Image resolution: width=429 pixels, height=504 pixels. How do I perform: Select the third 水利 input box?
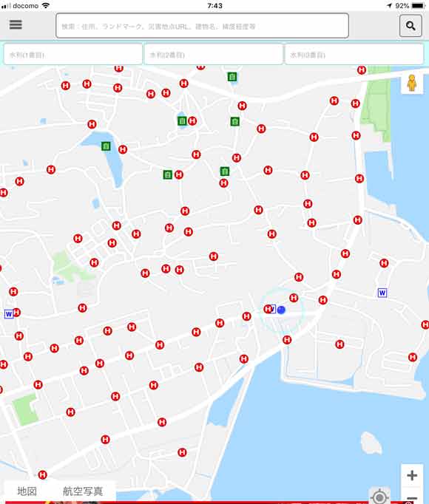354,55
